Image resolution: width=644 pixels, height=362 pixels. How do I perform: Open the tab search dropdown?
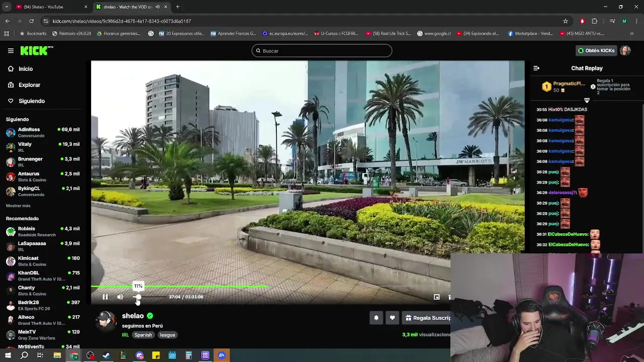[7, 7]
